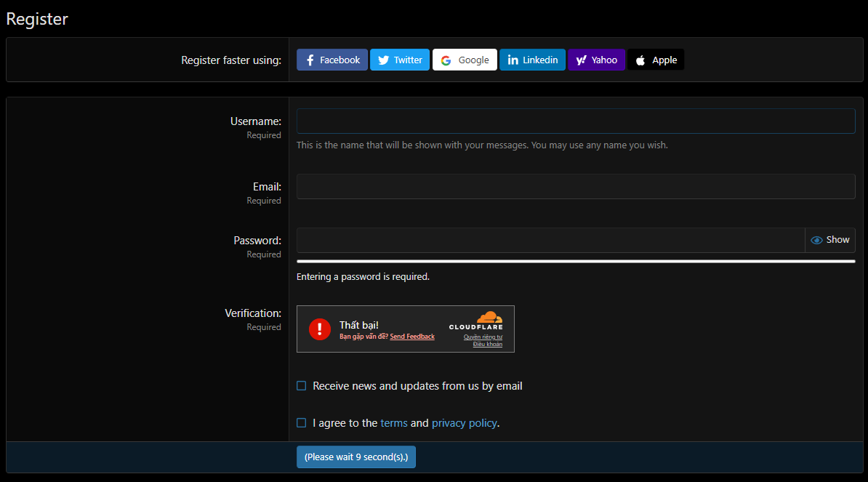Select the Linkedin registration option
The height and width of the screenshot is (482, 868).
click(x=532, y=60)
